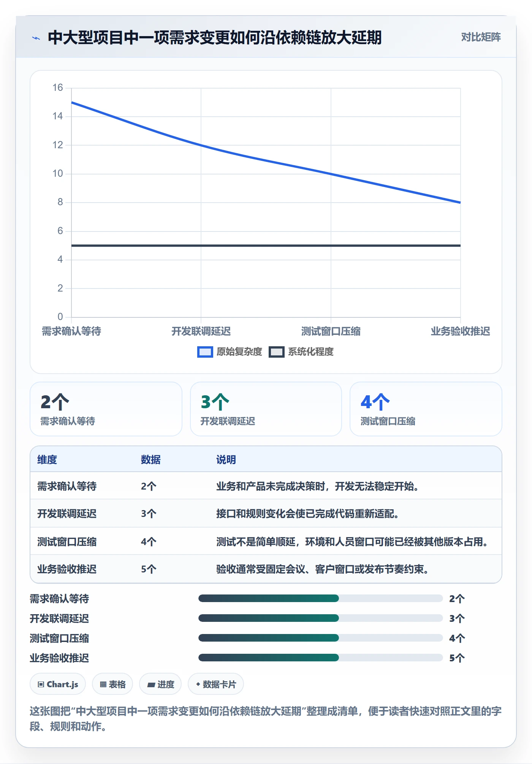Screen dimensions: 532x764
Task: Click the chart x-axis label 开发联调延迟
Action: pyautogui.click(x=201, y=331)
